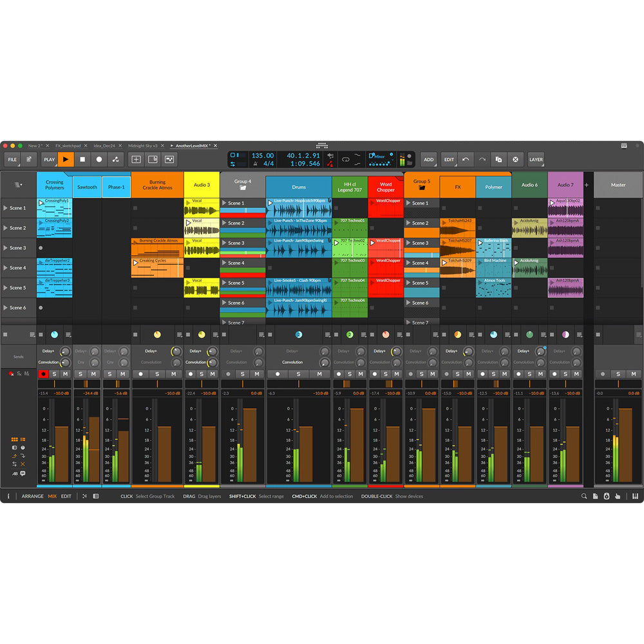This screenshot has width=644, height=644.
Task: Switch to the idea_Dec24 project tab
Action: click(x=104, y=146)
